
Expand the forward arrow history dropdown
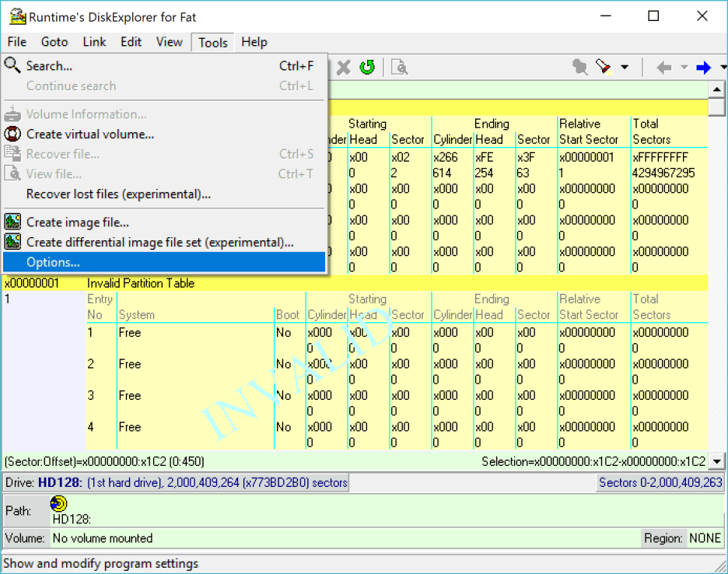pos(723,68)
